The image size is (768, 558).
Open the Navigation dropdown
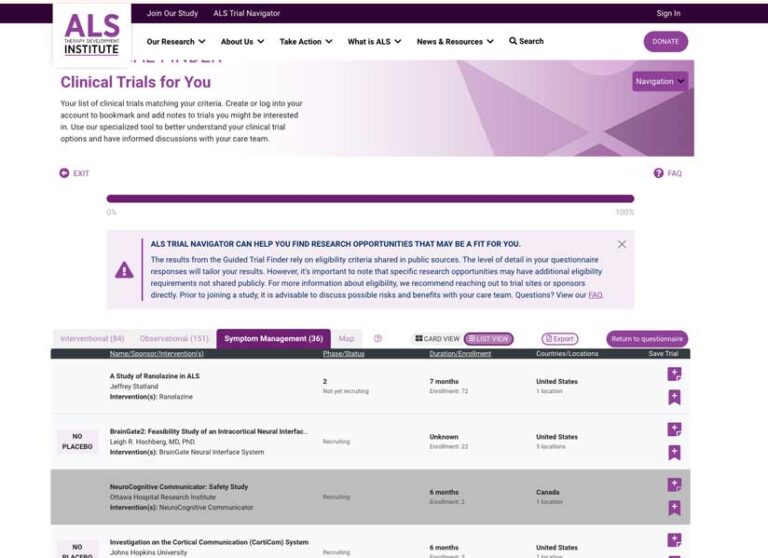click(x=660, y=81)
